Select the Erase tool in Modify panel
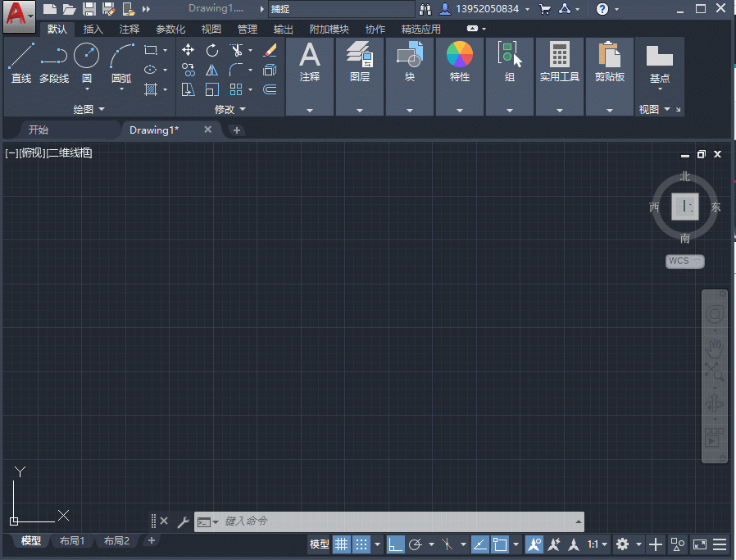Screen dimensions: 736x560 click(270, 49)
